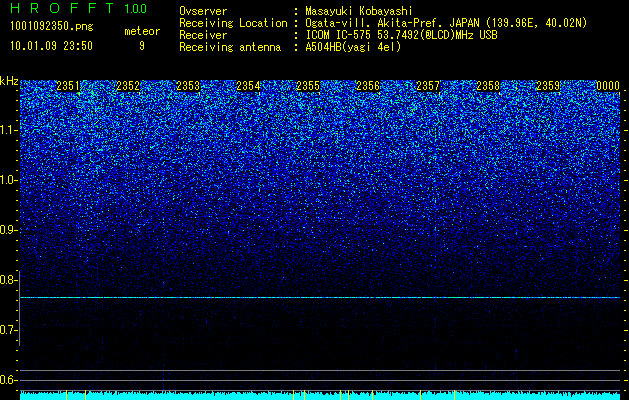Click the date stamp 10.01.09 23:50
The width and height of the screenshot is (629, 400).
[51, 46]
